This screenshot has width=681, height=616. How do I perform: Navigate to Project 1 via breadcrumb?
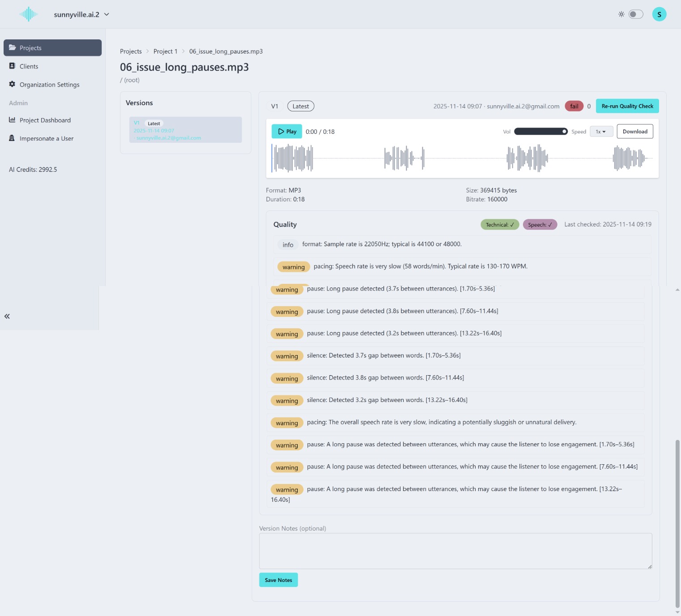coord(165,51)
